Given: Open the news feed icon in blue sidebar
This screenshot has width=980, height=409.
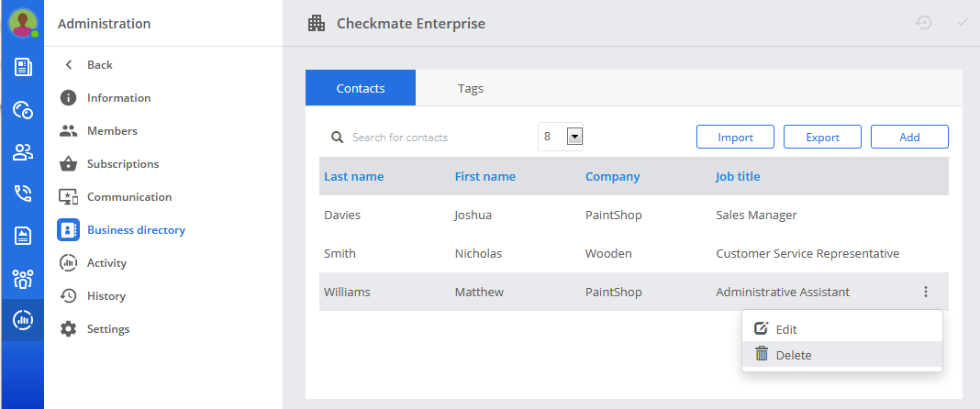Looking at the screenshot, I should click(23, 67).
